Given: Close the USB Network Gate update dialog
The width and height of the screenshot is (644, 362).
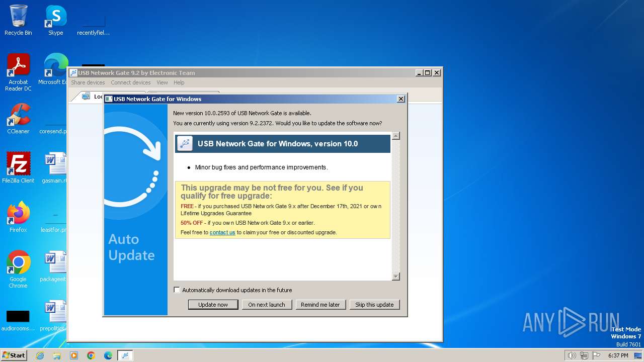Looking at the screenshot, I should pyautogui.click(x=401, y=99).
